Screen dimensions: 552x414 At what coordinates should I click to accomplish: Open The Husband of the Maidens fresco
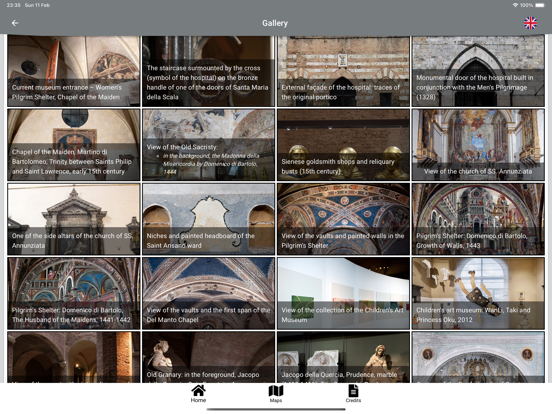(74, 293)
